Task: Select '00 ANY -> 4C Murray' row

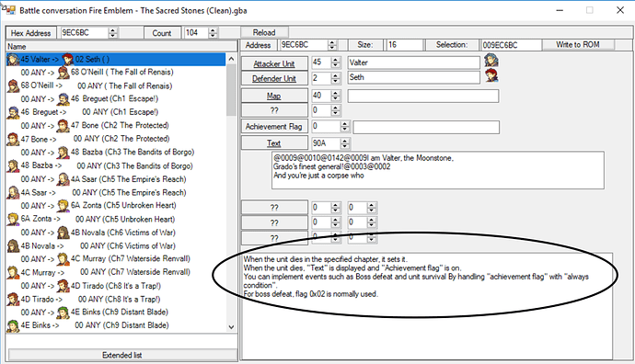Action: pos(116,259)
